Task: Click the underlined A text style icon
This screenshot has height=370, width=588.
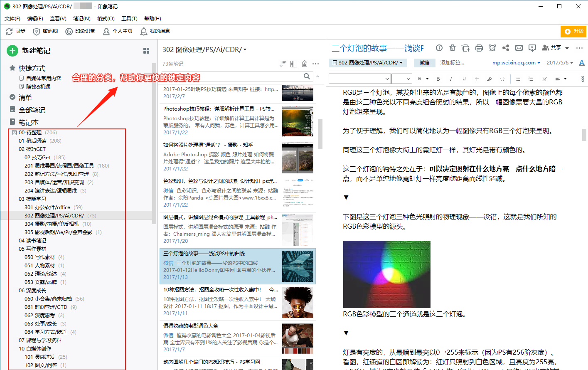Action: tap(582, 63)
